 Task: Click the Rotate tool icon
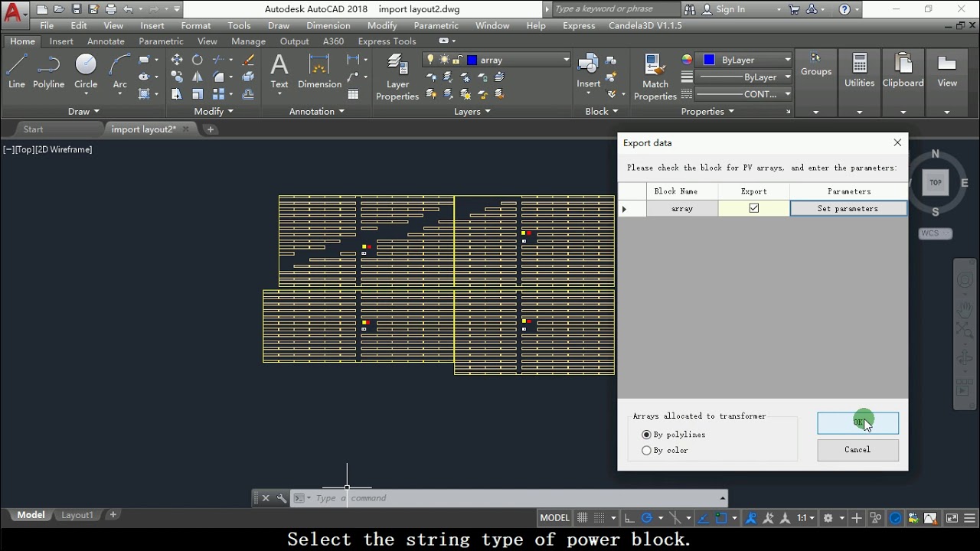click(x=198, y=60)
